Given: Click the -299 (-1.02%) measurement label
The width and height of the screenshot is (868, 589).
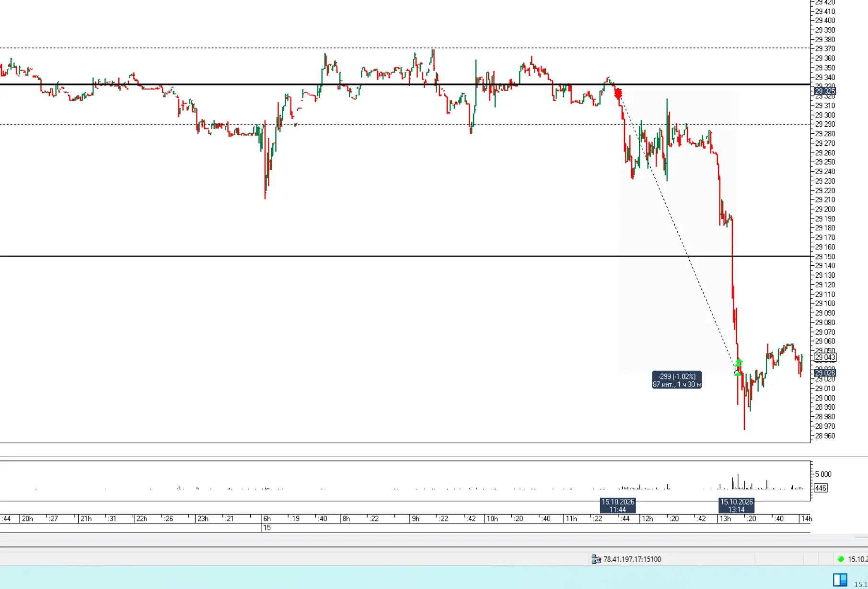Looking at the screenshot, I should click(x=677, y=380).
